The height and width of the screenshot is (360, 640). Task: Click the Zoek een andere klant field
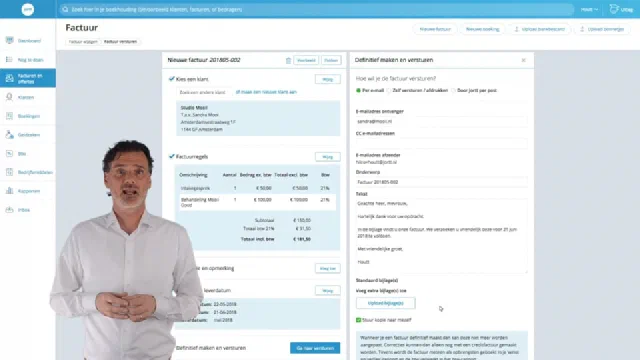pos(203,92)
